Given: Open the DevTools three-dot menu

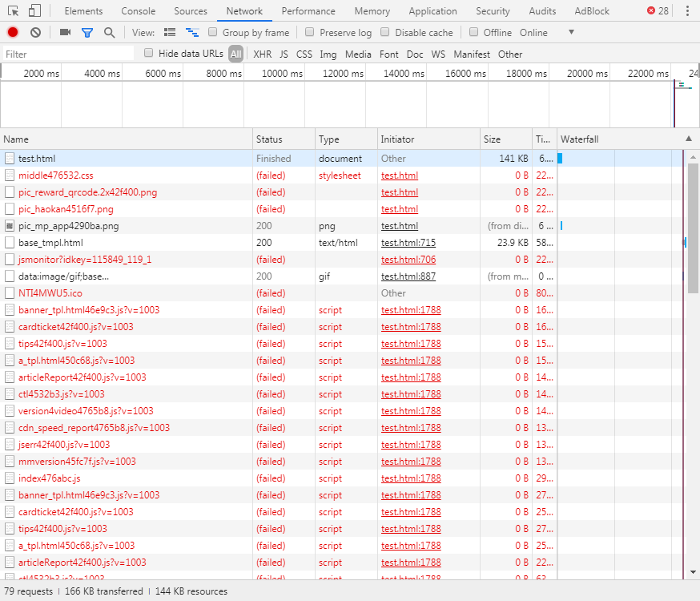Looking at the screenshot, I should (687, 11).
